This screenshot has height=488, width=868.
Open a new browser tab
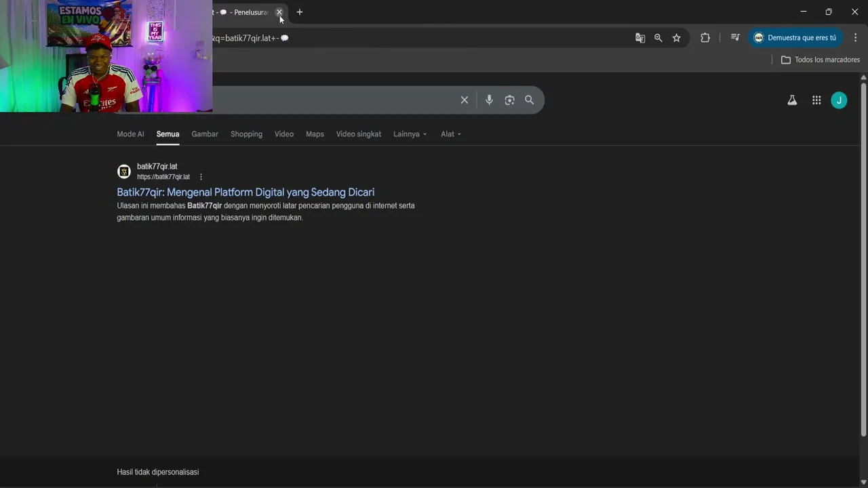click(x=300, y=12)
